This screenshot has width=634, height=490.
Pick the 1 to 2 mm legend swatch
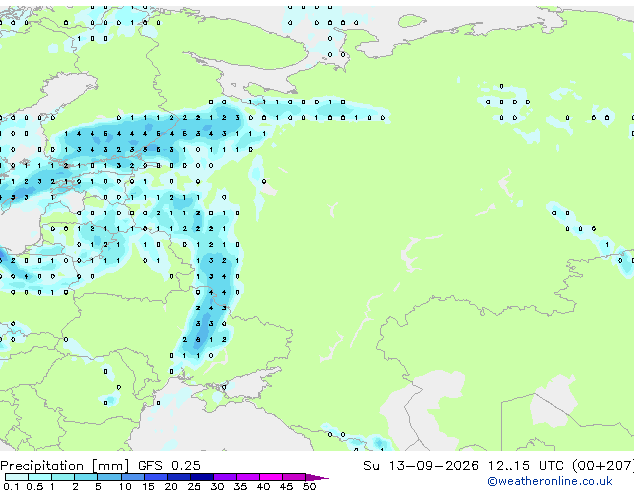63,477
